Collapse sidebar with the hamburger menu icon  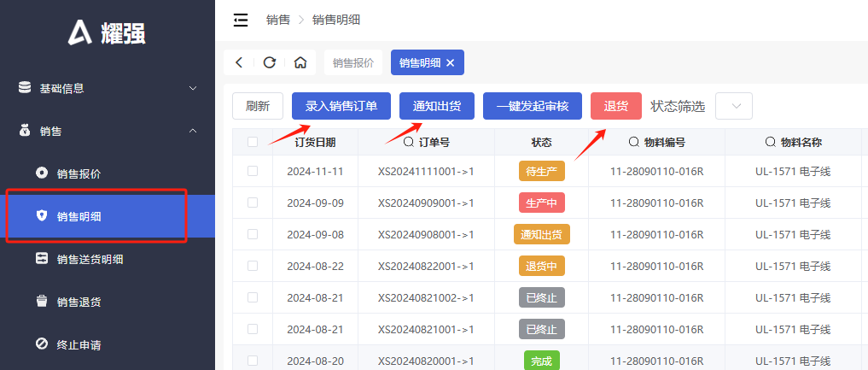coord(240,21)
